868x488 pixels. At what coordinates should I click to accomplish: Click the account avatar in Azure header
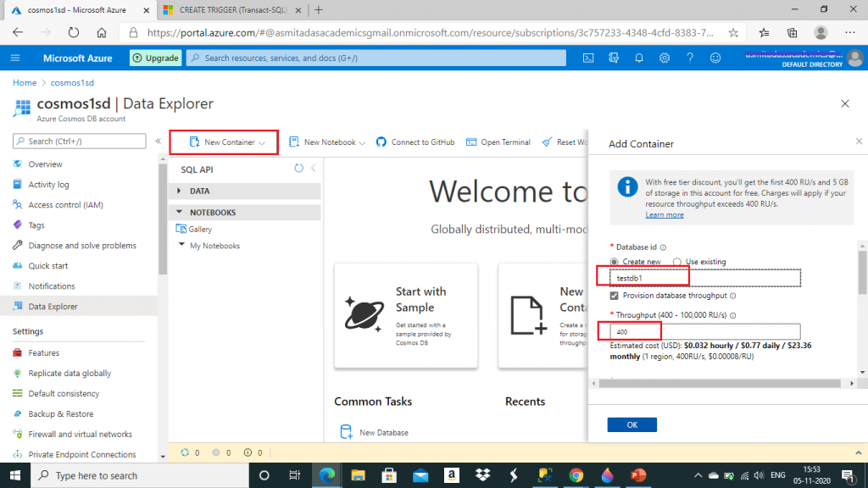[855, 58]
